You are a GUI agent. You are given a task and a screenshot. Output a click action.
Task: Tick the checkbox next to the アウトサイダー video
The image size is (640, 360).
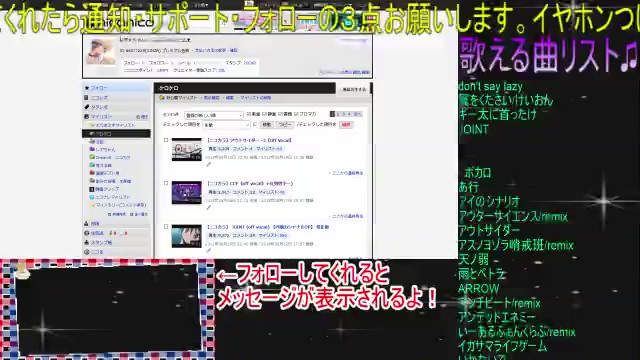pos(166,140)
